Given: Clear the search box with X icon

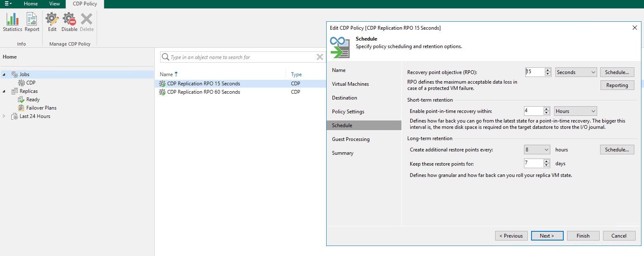Looking at the screenshot, I should click(319, 57).
